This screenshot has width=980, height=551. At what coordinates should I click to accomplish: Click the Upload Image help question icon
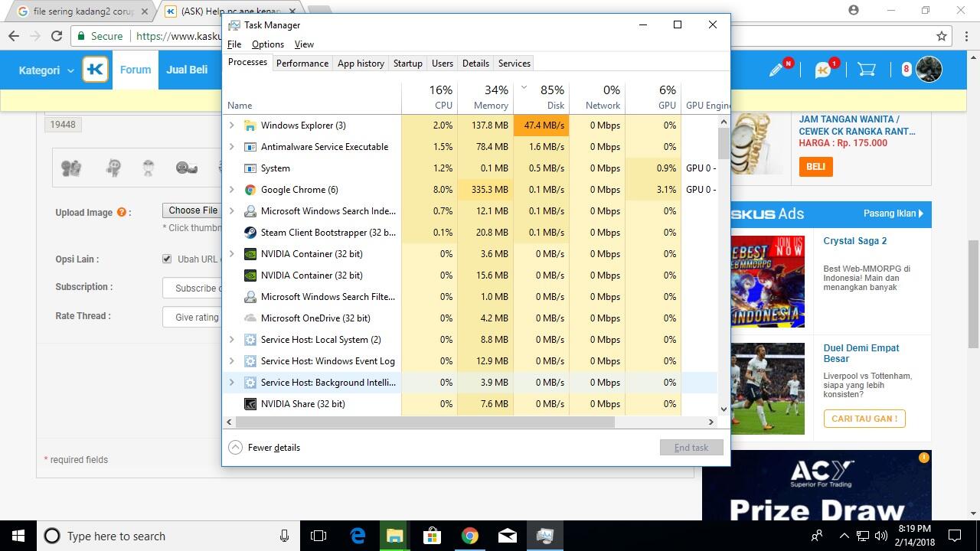(x=121, y=213)
